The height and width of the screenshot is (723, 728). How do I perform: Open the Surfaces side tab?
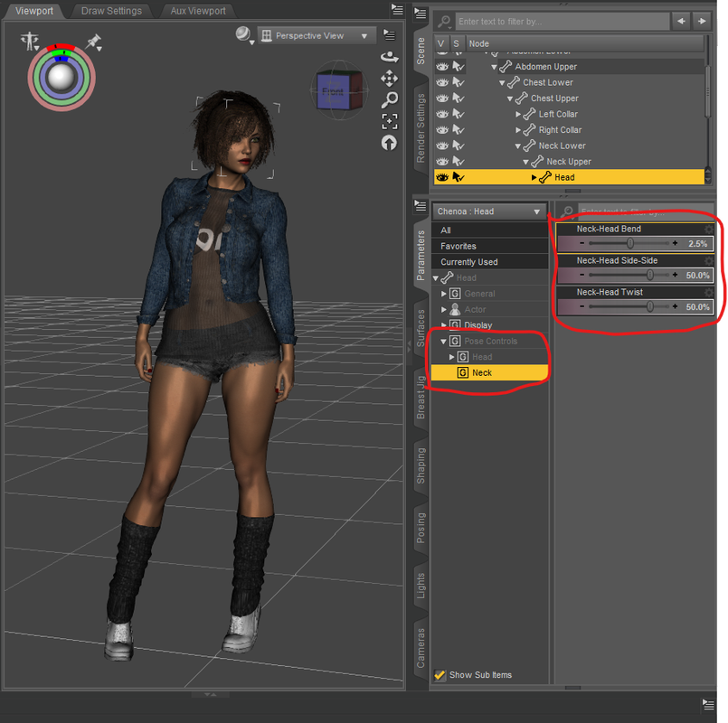tap(421, 328)
